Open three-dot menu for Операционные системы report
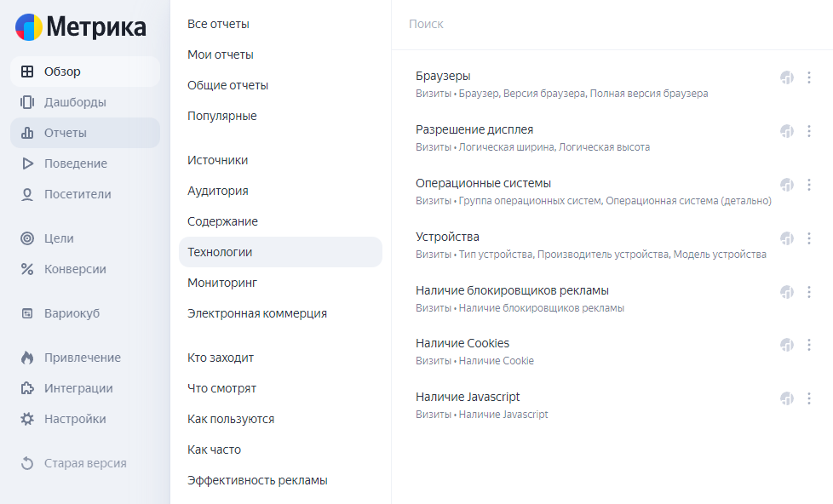833x504 pixels. 809,185
